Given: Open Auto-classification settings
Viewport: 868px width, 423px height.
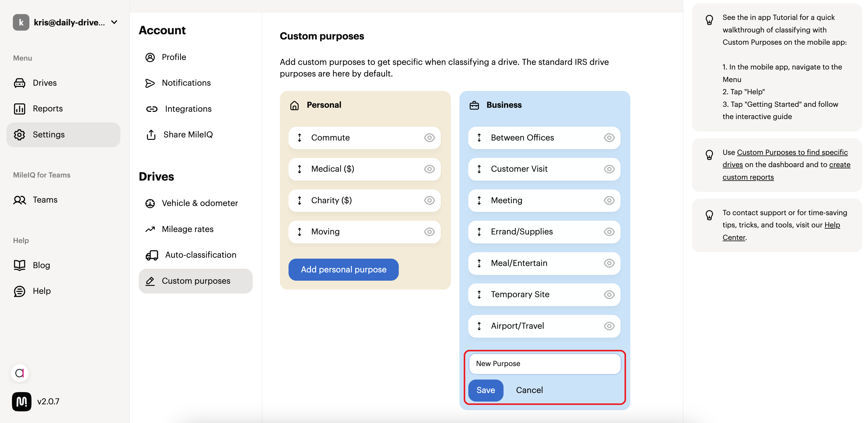Looking at the screenshot, I should click(x=195, y=255).
